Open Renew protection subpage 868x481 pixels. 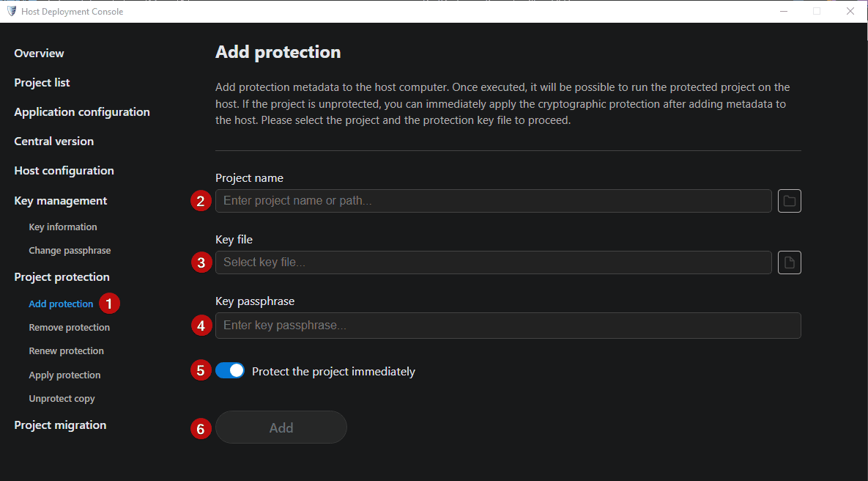[67, 350]
